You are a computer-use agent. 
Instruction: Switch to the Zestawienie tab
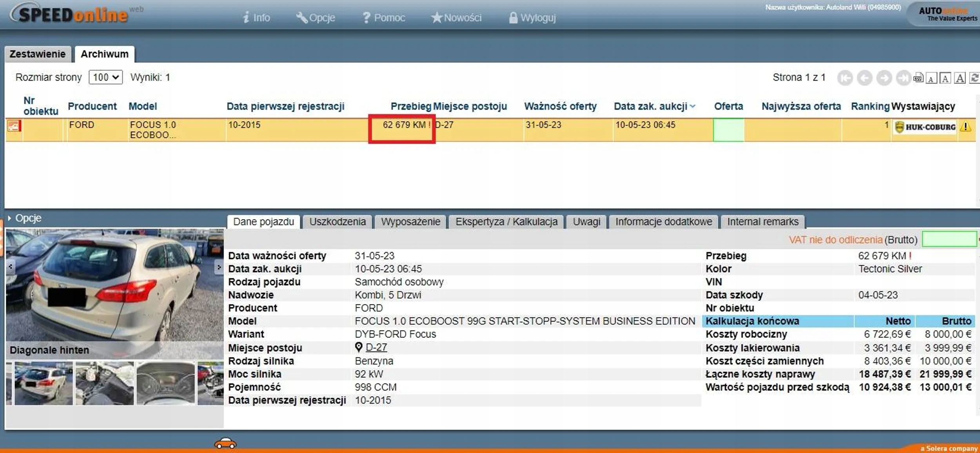[38, 54]
